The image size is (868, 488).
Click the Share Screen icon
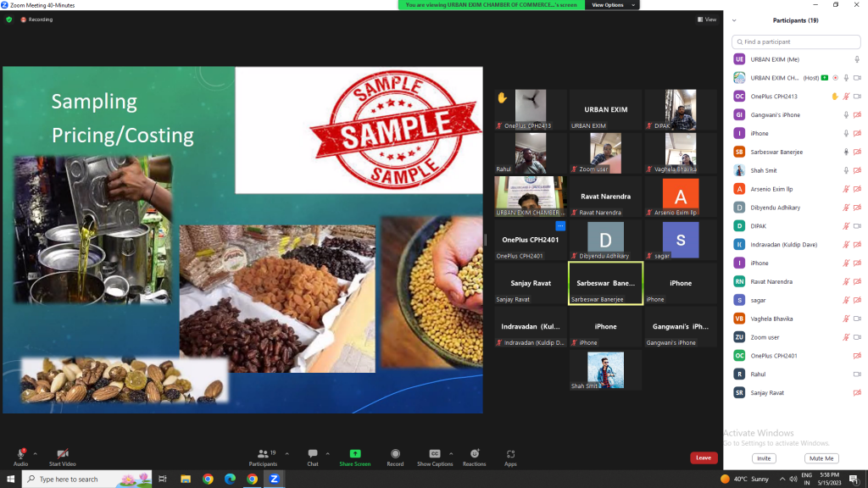pos(354,454)
